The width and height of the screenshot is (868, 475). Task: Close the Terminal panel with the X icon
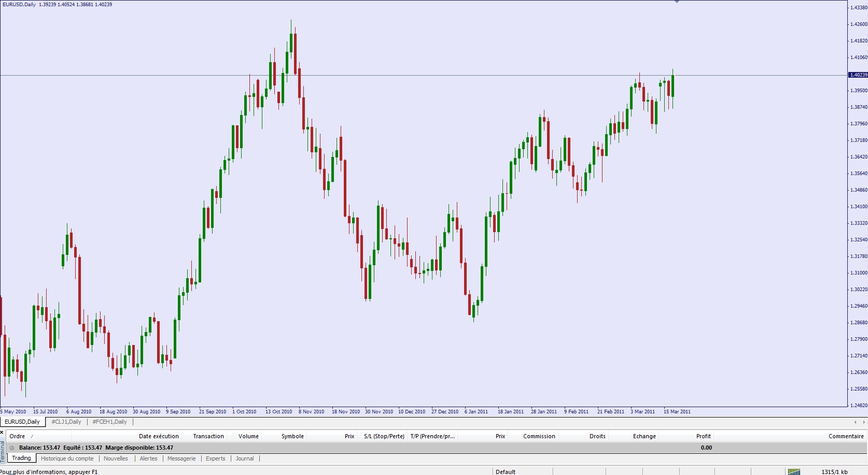click(2, 432)
